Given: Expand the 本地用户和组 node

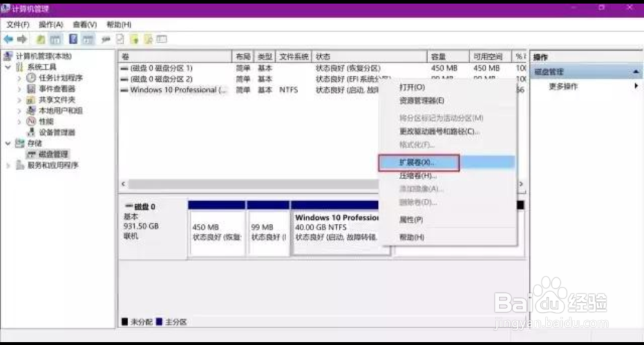Looking at the screenshot, I should pos(19,111).
